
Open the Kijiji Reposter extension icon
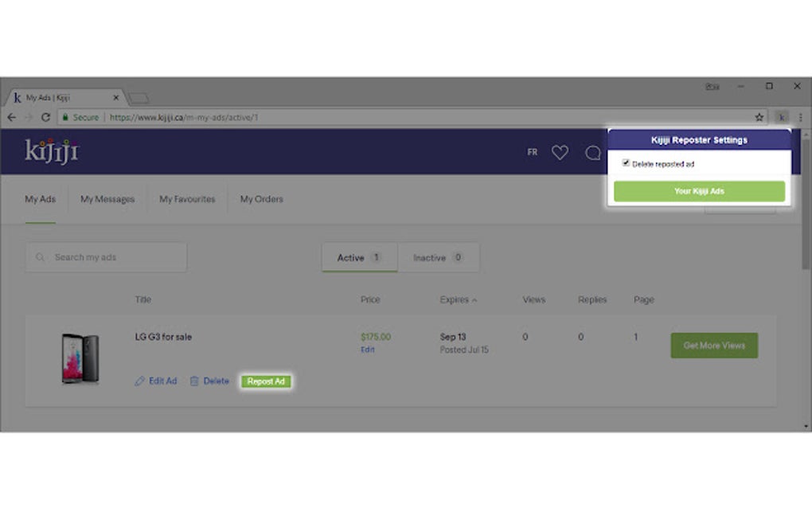[x=781, y=116]
